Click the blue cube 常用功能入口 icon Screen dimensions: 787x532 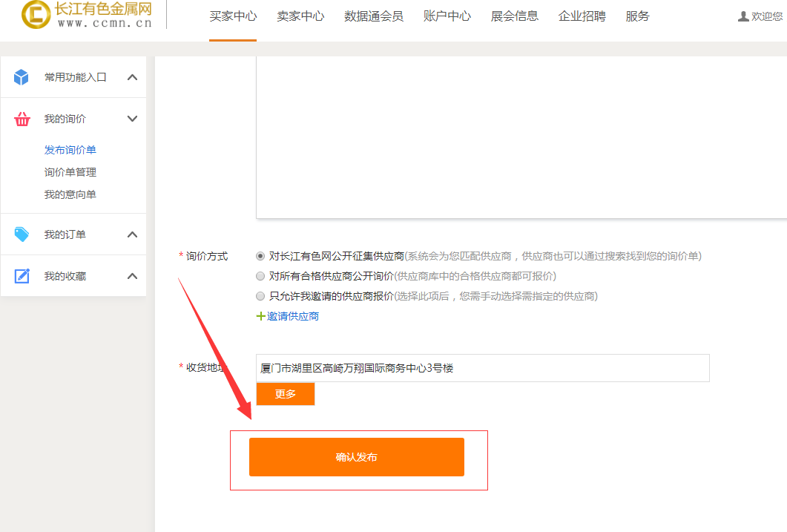pyautogui.click(x=22, y=77)
